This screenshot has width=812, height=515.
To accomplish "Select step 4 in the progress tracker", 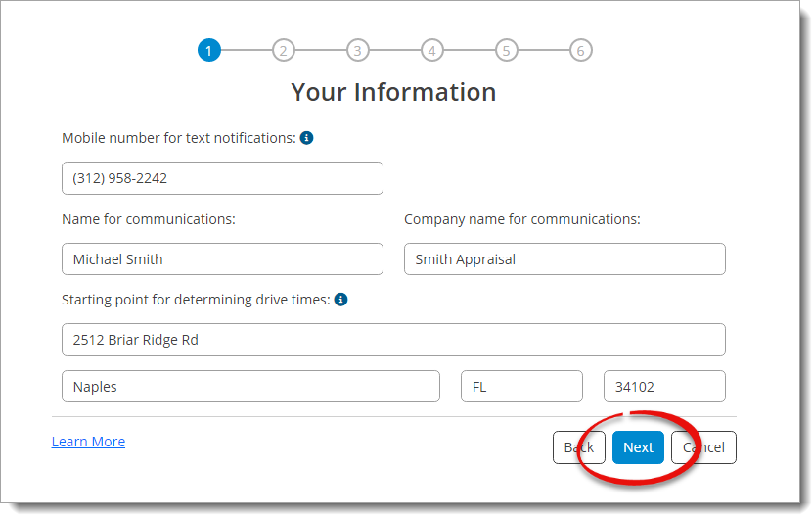I will click(x=431, y=50).
